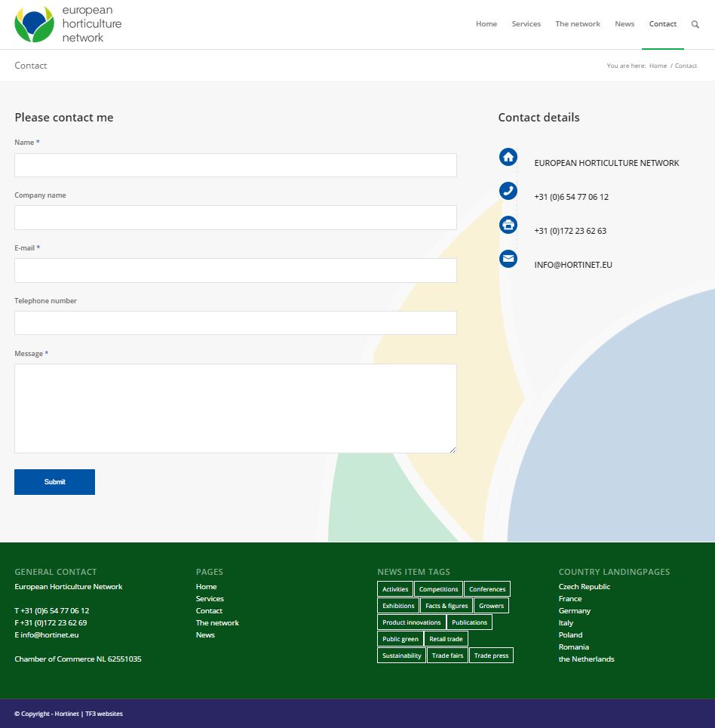
Task: Open the Italy landing page
Action: point(566,622)
